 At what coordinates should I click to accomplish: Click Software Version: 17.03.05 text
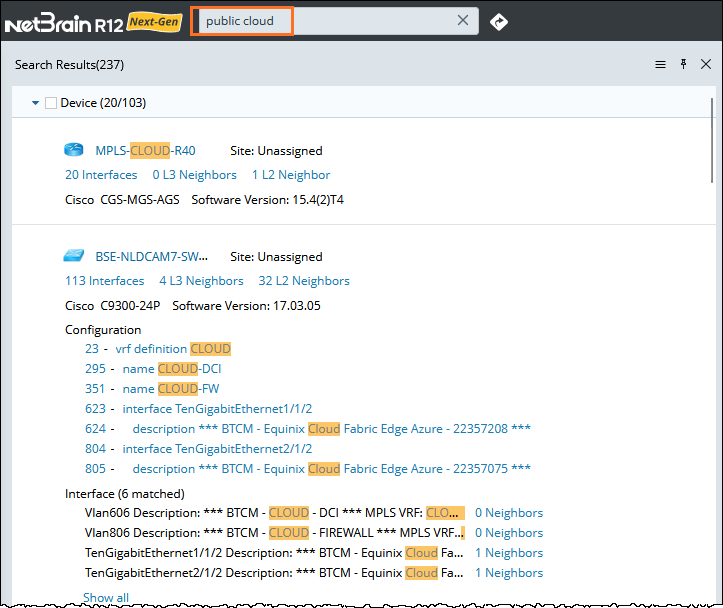tap(246, 306)
